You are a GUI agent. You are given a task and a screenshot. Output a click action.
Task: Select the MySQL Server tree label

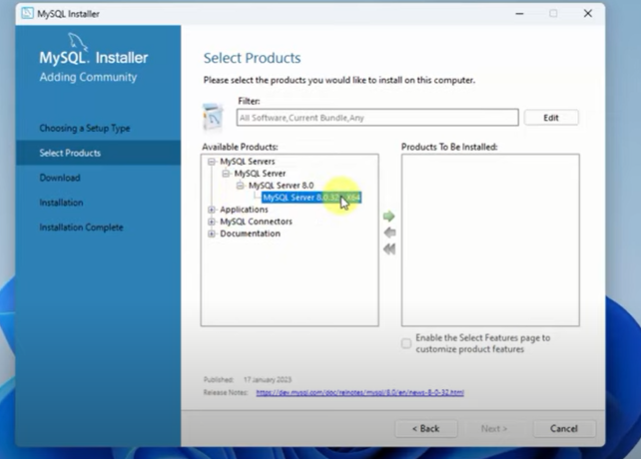coord(260,174)
